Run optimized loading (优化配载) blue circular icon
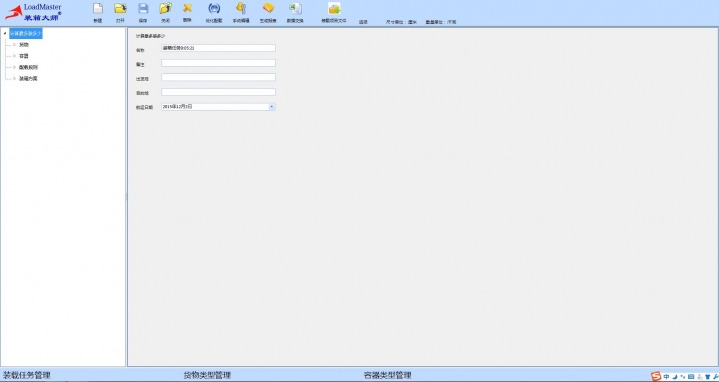This screenshot has width=719, height=382. [214, 8]
